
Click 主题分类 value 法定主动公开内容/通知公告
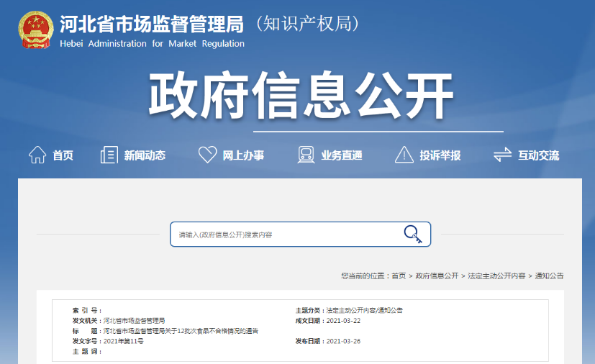point(364,311)
